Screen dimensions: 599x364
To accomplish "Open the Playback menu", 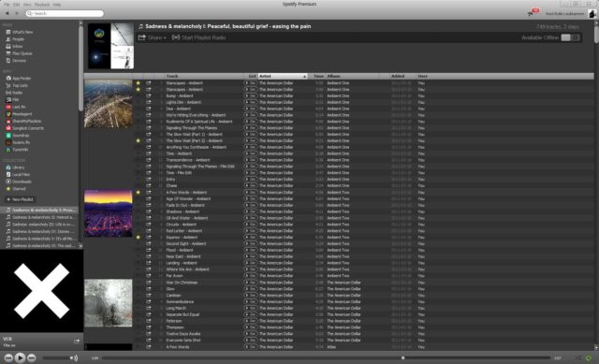I will (42, 5).
